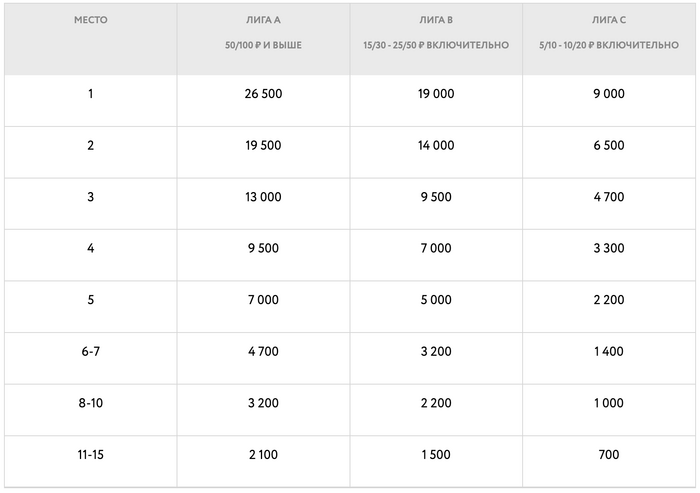Viewport: 700px width, 493px height.
Task: Select the 1 500 prize cell
Action: point(436,456)
